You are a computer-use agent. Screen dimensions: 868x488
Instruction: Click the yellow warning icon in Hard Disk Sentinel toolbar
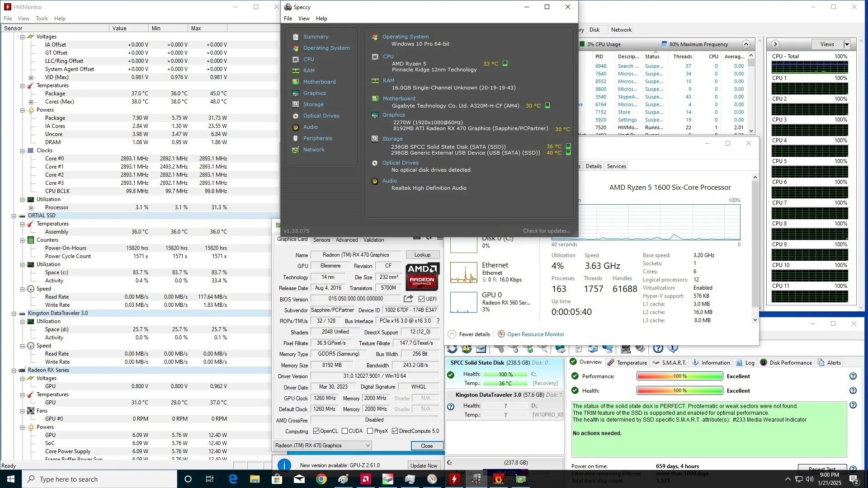(467, 348)
